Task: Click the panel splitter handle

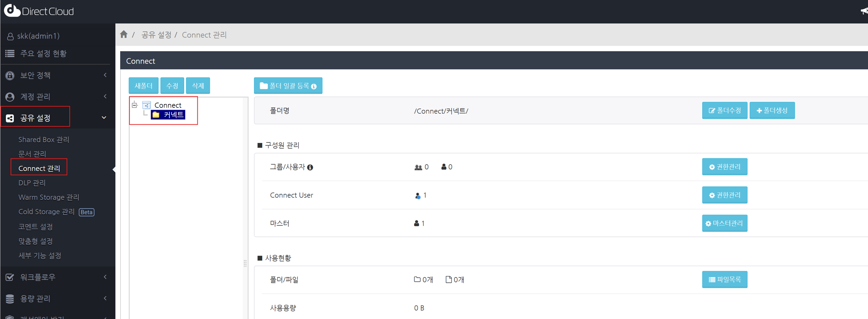Action: pos(245,263)
